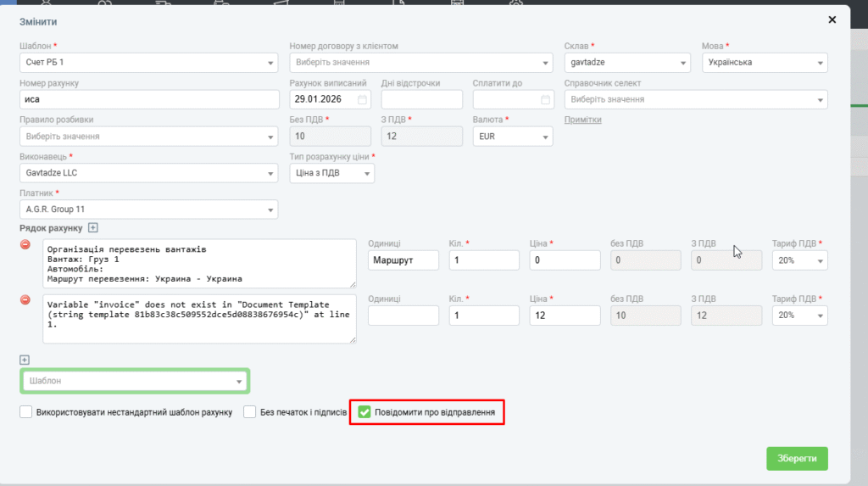Open the "Тип розрахунку ціни" dropdown
This screenshot has height=486, width=868.
[x=331, y=173]
